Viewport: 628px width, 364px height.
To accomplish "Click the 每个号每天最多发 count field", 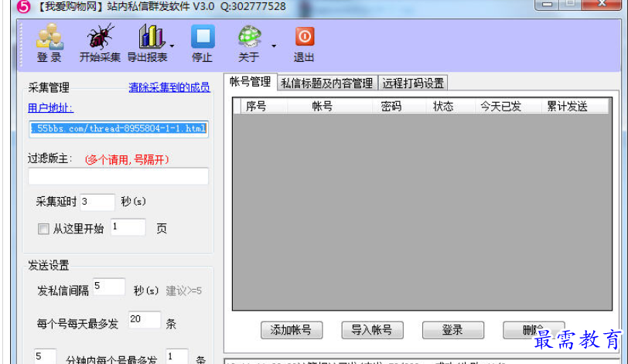I will 144,320.
